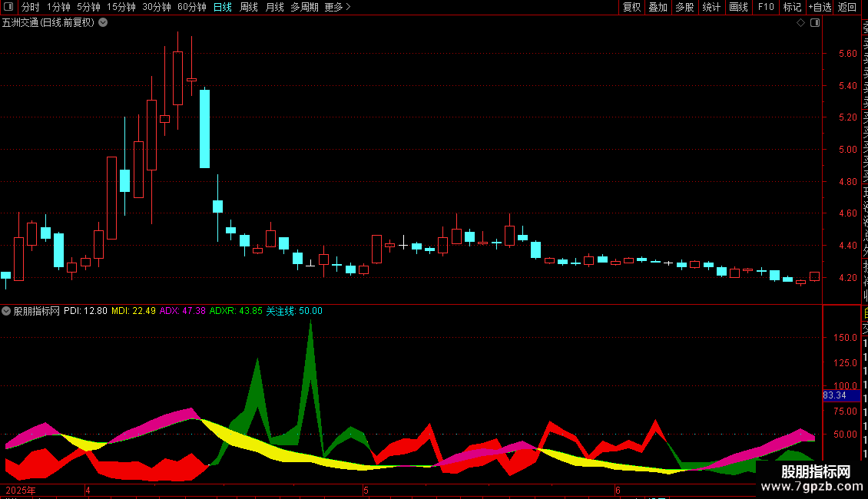
Task: Click the 4.20 price axis label
Action: tap(847, 278)
